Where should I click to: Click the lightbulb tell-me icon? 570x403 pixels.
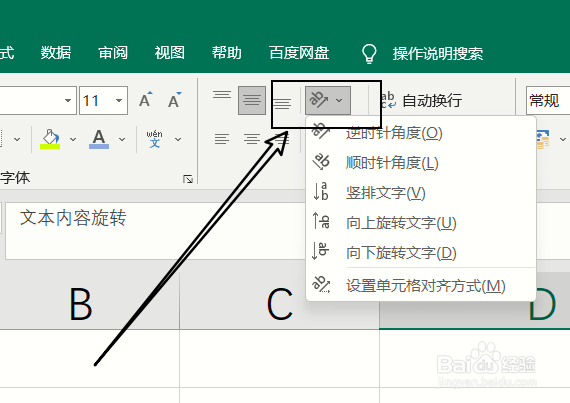pos(369,54)
